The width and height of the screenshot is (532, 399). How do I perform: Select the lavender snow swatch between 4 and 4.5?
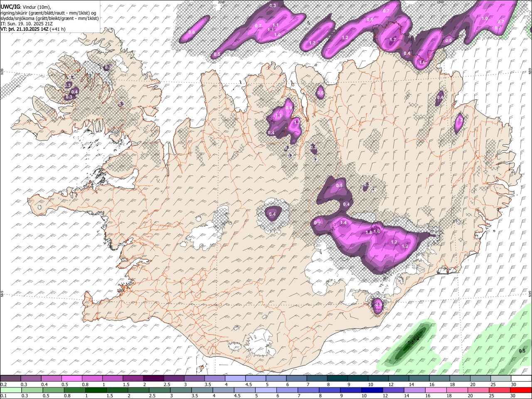click(235, 378)
